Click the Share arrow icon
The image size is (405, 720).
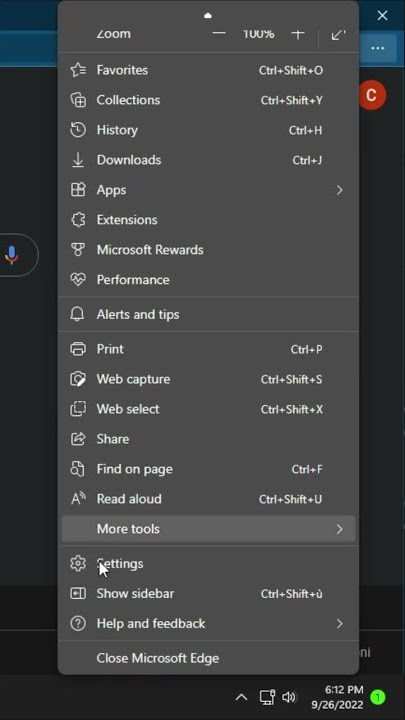[x=78, y=439]
